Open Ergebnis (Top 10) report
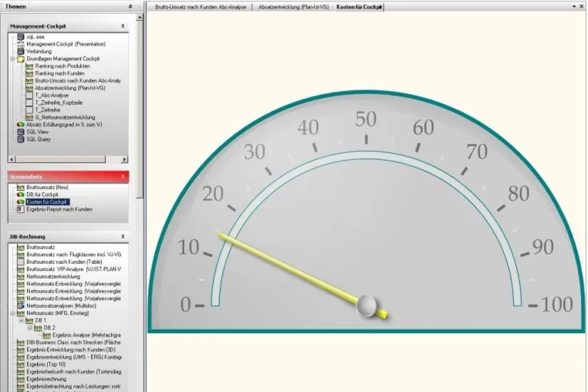The width and height of the screenshot is (588, 392). (46, 364)
